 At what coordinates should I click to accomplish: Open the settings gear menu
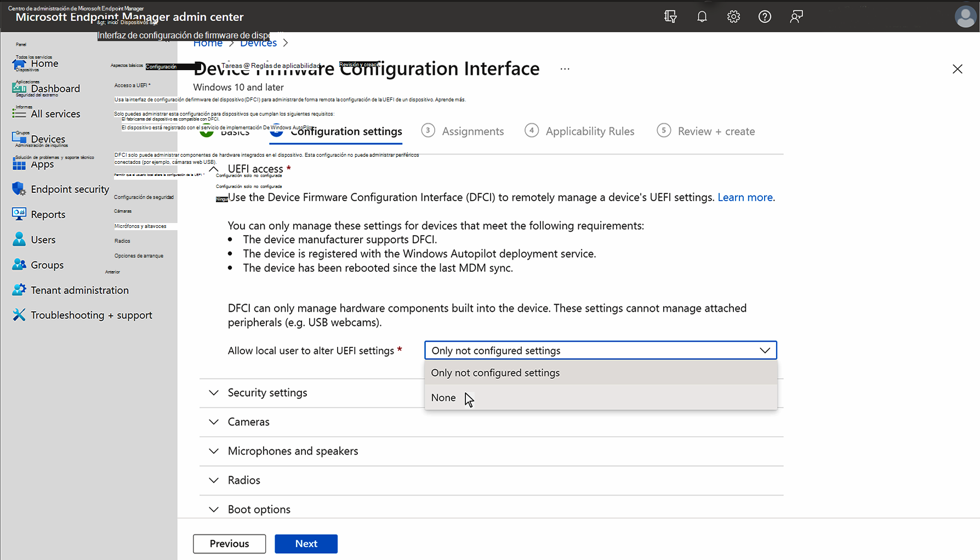[733, 16]
